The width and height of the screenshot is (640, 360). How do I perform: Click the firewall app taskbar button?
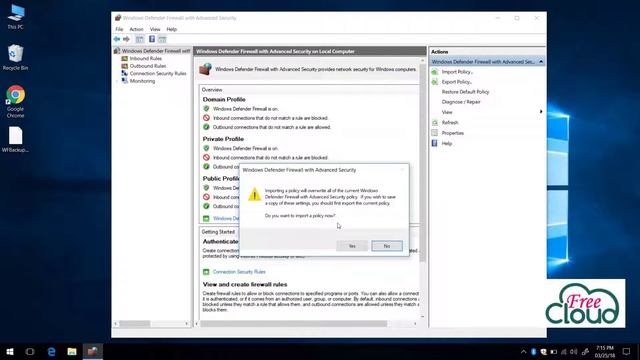click(x=93, y=351)
